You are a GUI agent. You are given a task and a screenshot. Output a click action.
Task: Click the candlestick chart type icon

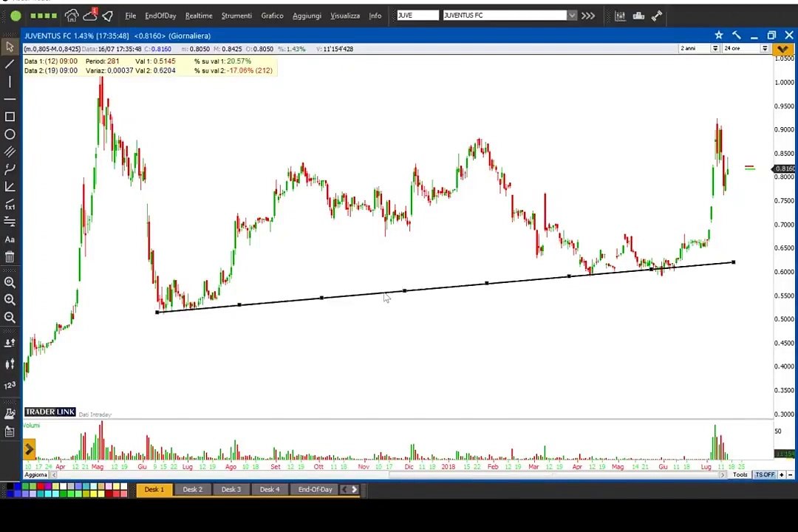pyautogui.click(x=10, y=364)
